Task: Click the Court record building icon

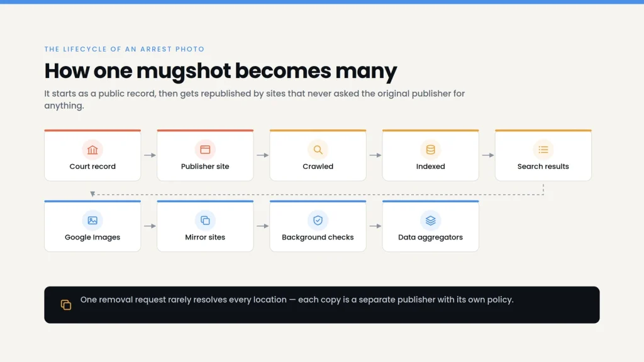Action: 92,150
